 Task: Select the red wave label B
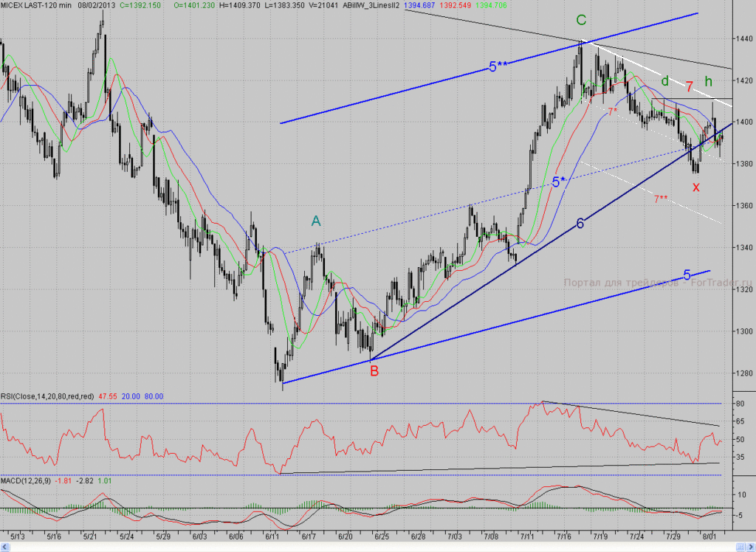[x=374, y=371]
